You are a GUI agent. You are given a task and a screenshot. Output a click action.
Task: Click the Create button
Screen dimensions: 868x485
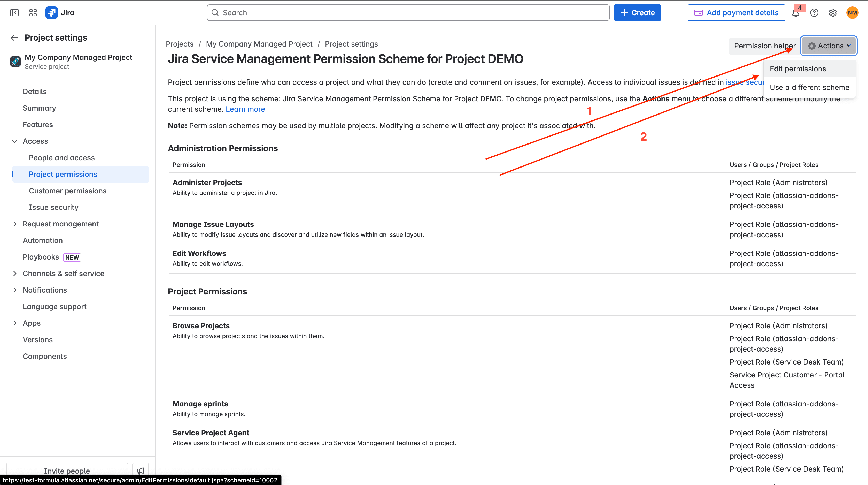click(637, 13)
